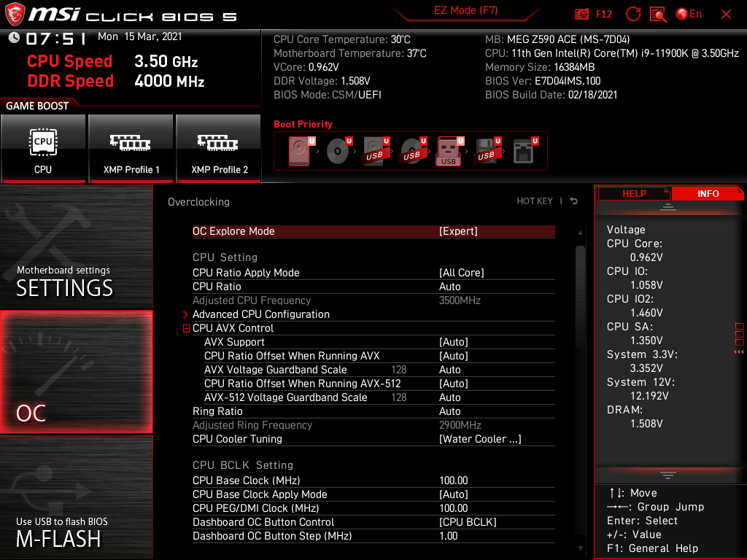Edit CPU PEG/DMI Clock (MHz) value
The height and width of the screenshot is (560, 747).
454,508
